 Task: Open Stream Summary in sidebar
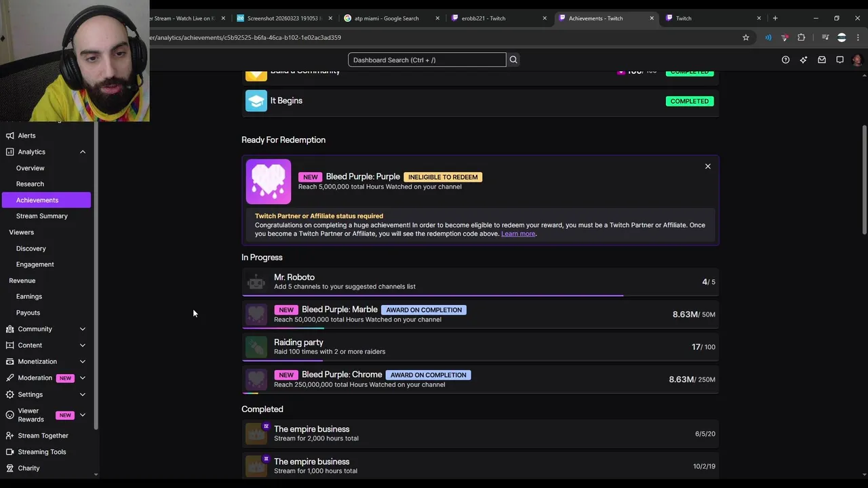coord(42,216)
